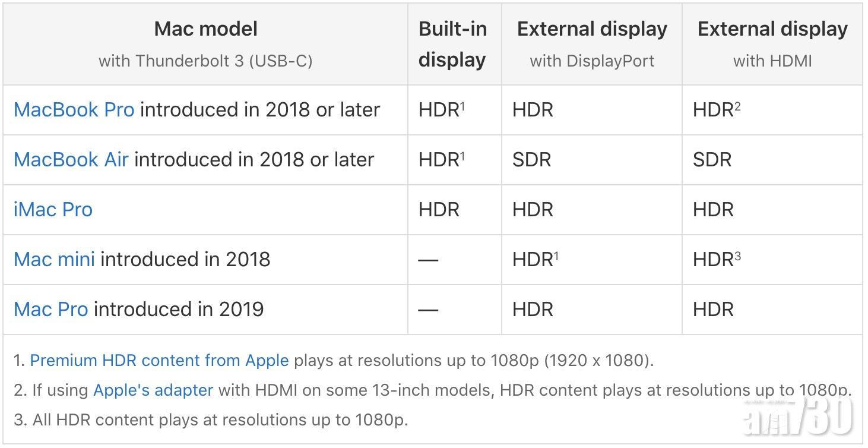Click HDR footnote 2 cell in MacBook Pro row

pos(716,110)
